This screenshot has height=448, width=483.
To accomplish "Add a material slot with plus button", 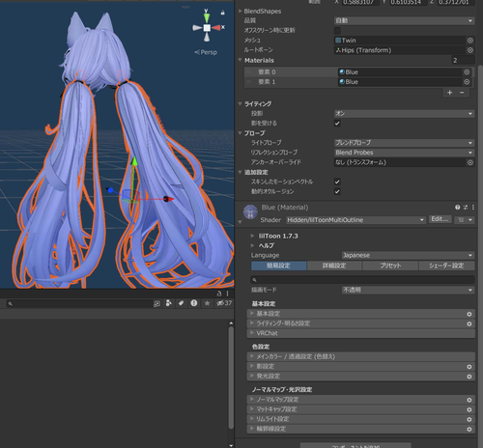I will 450,93.
